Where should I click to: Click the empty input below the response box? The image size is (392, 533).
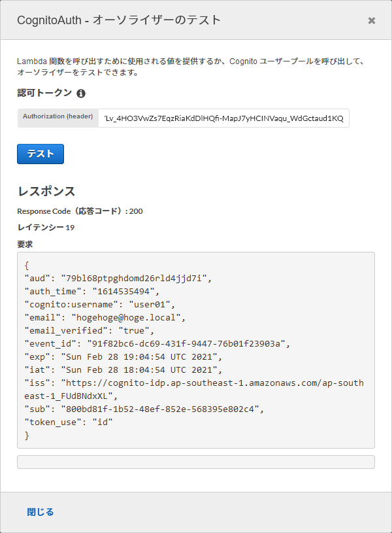[196, 462]
